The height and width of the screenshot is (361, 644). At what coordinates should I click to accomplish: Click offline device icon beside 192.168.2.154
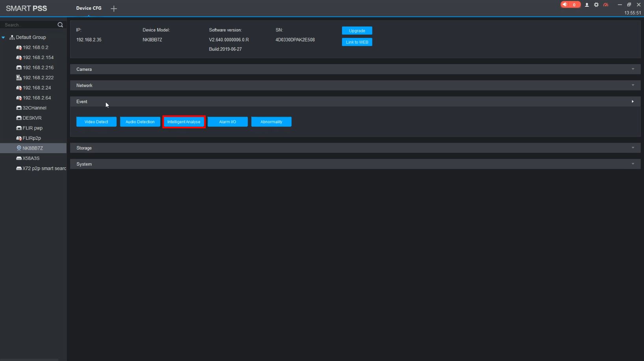point(19,58)
